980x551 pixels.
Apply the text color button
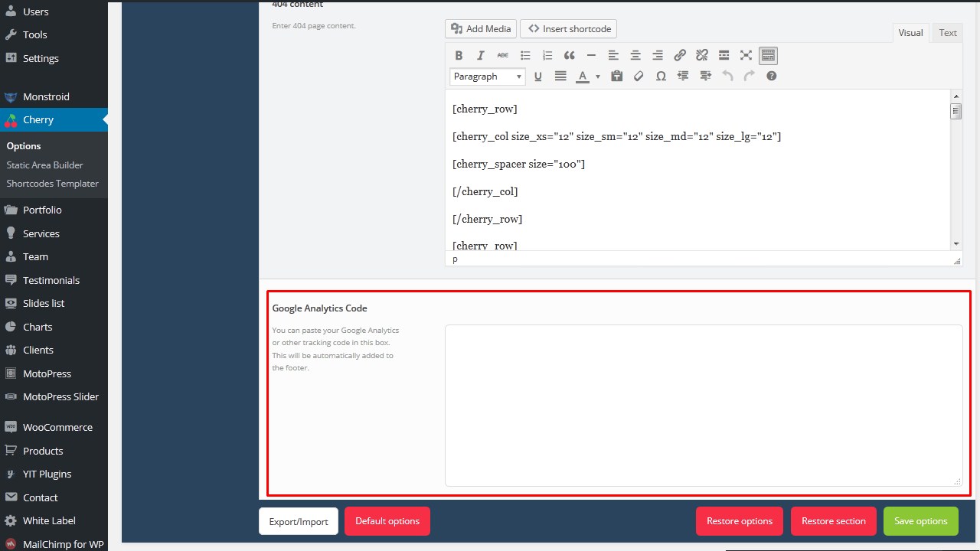click(583, 76)
